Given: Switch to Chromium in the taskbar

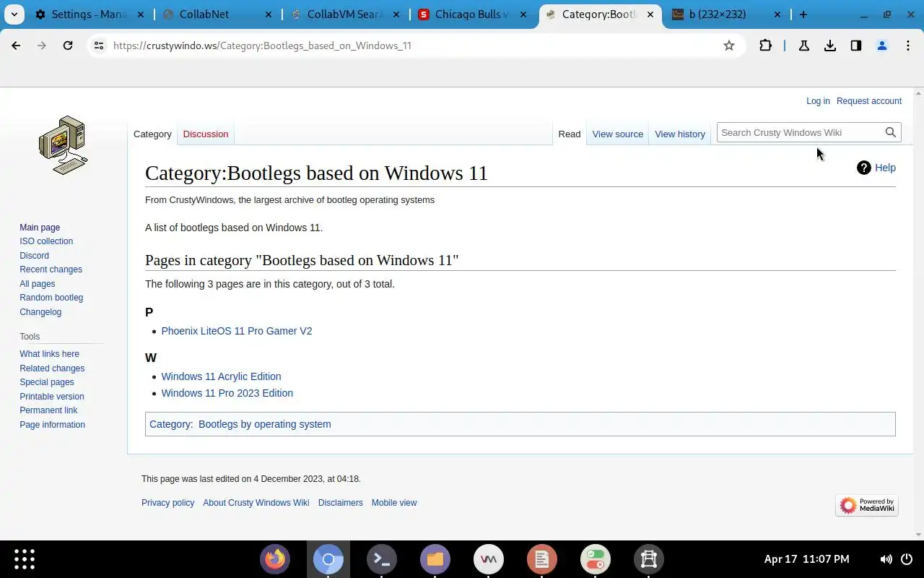Looking at the screenshot, I should pyautogui.click(x=328, y=558).
